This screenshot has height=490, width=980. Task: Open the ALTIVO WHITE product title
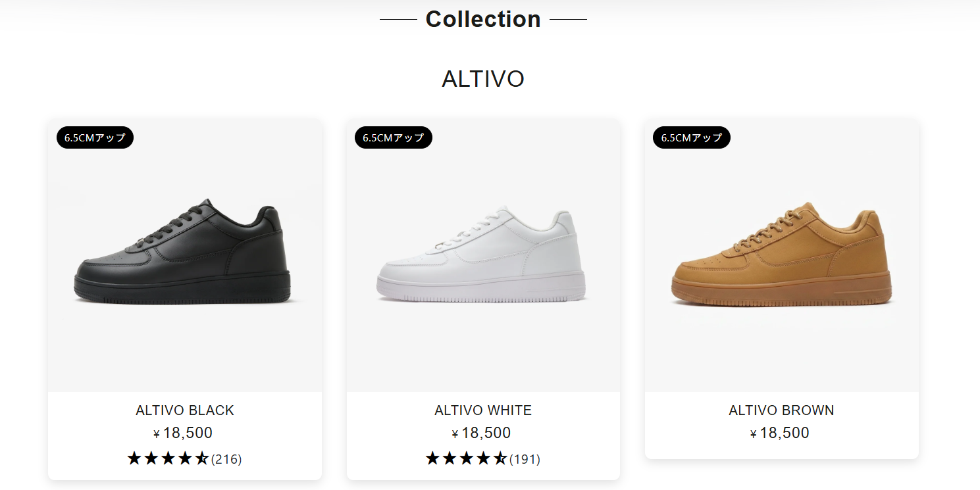coord(483,410)
